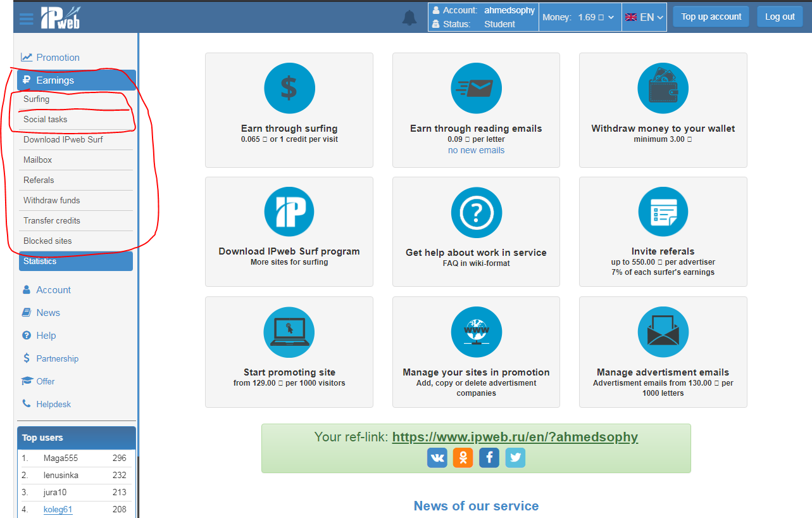Open the notifications bell

(409, 18)
